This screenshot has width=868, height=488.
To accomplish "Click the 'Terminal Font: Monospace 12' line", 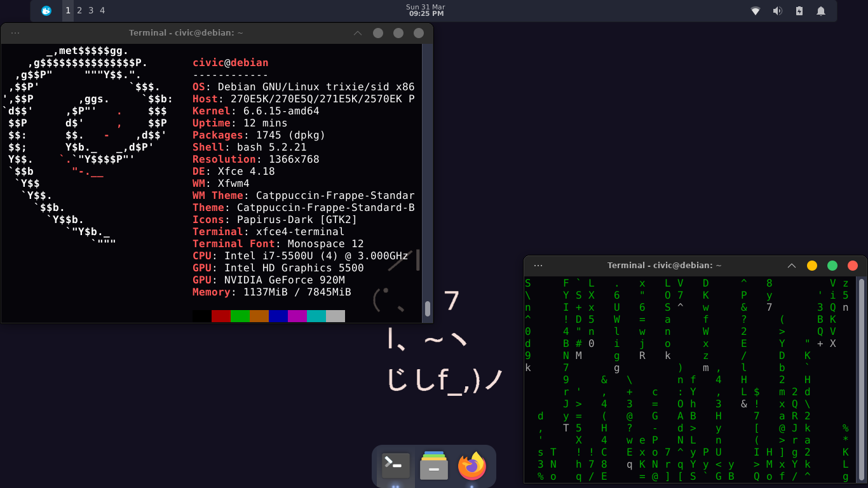I will (278, 244).
